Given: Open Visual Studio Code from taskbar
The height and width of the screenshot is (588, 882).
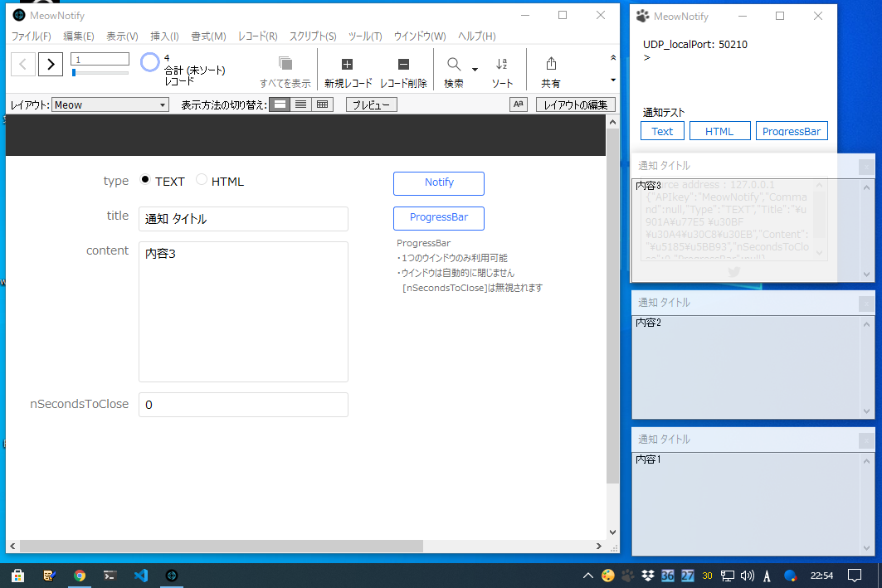Looking at the screenshot, I should (141, 575).
